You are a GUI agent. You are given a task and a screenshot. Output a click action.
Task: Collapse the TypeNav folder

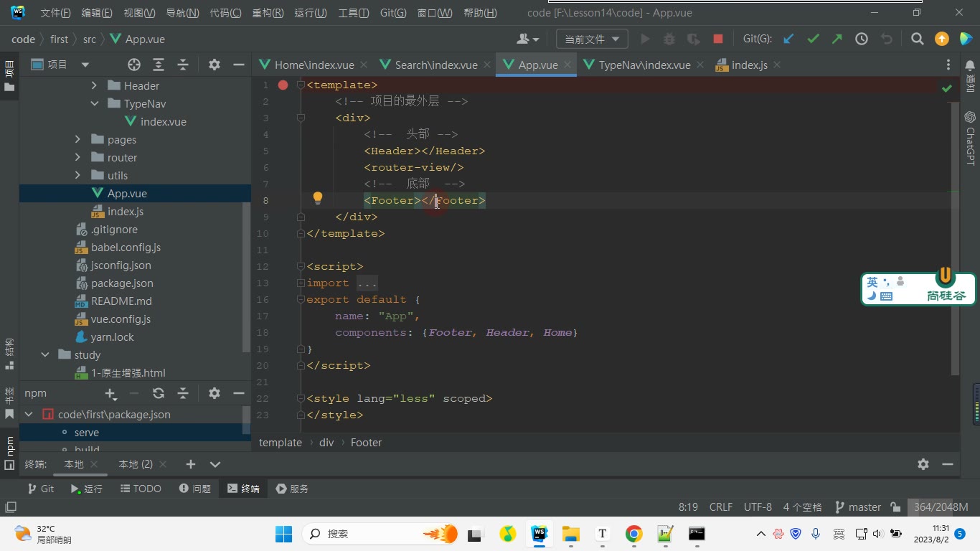click(94, 103)
